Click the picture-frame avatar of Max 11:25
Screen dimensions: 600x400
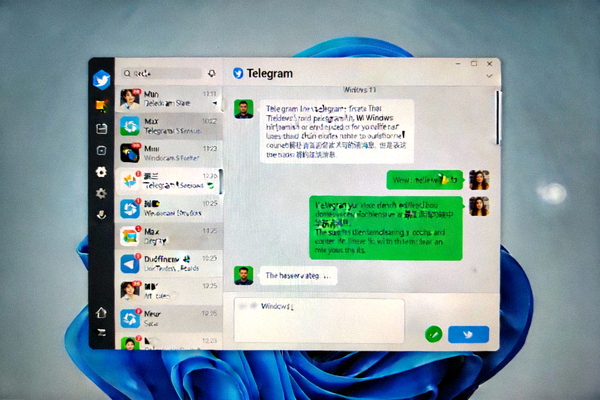[130, 236]
